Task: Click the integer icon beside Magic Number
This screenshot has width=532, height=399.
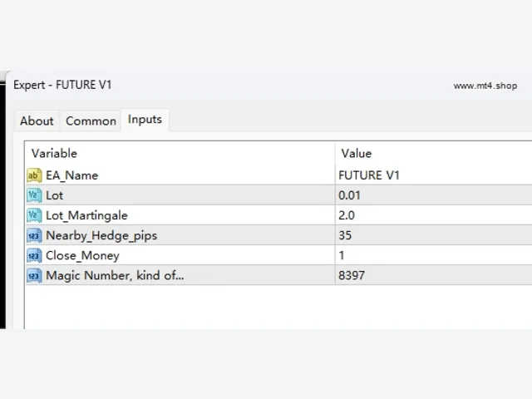Action: pyautogui.click(x=34, y=275)
